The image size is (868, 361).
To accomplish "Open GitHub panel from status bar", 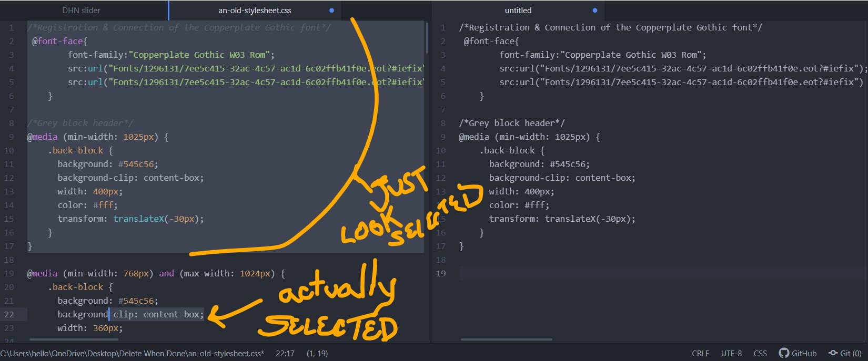I will tap(798, 353).
